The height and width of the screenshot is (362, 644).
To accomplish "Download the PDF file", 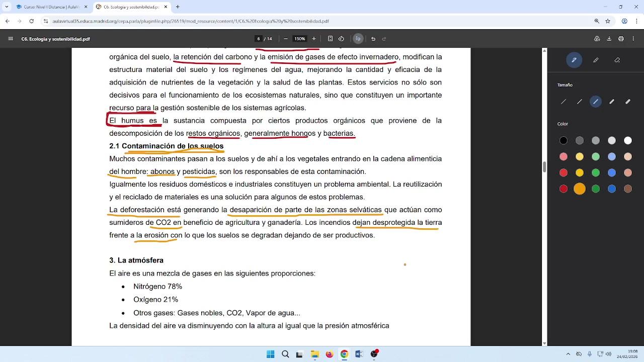I will tap(609, 39).
